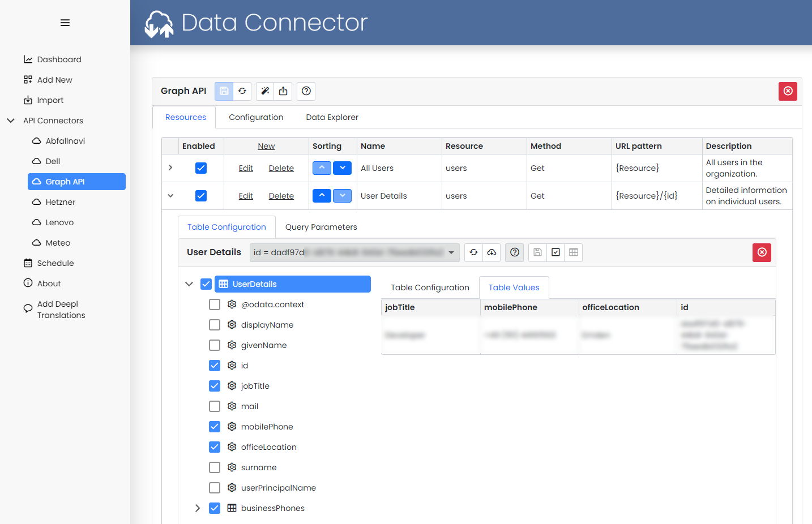Open User Details help icon
Viewport: 812px width, 524px height.
coord(515,252)
